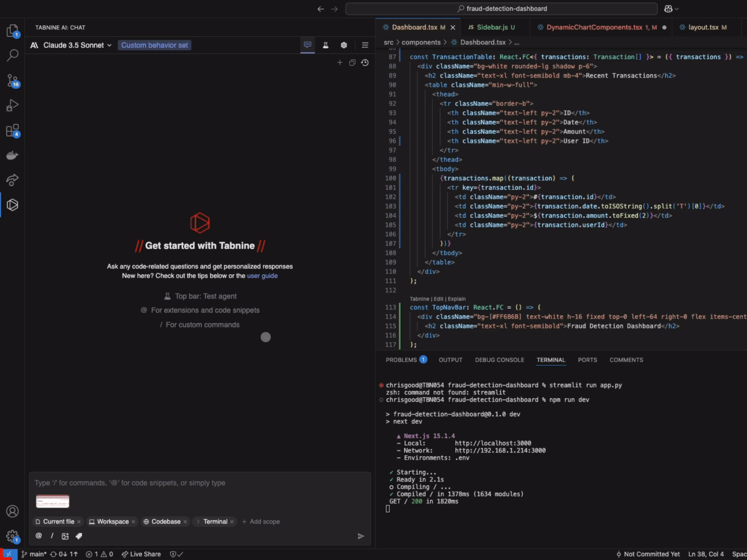Open Extensions view in the activity bar
Image resolution: width=747 pixels, height=560 pixels.
point(12,130)
